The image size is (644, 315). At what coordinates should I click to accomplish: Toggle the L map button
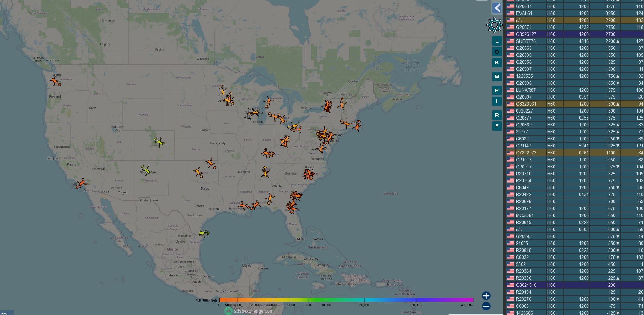point(497,41)
